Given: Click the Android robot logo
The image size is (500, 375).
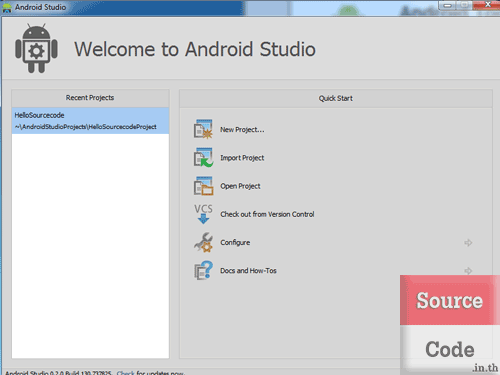Looking at the screenshot, I should (x=36, y=48).
